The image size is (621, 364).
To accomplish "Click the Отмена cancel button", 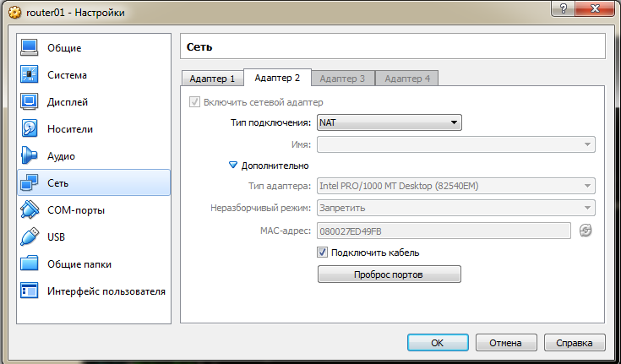I will [x=506, y=343].
